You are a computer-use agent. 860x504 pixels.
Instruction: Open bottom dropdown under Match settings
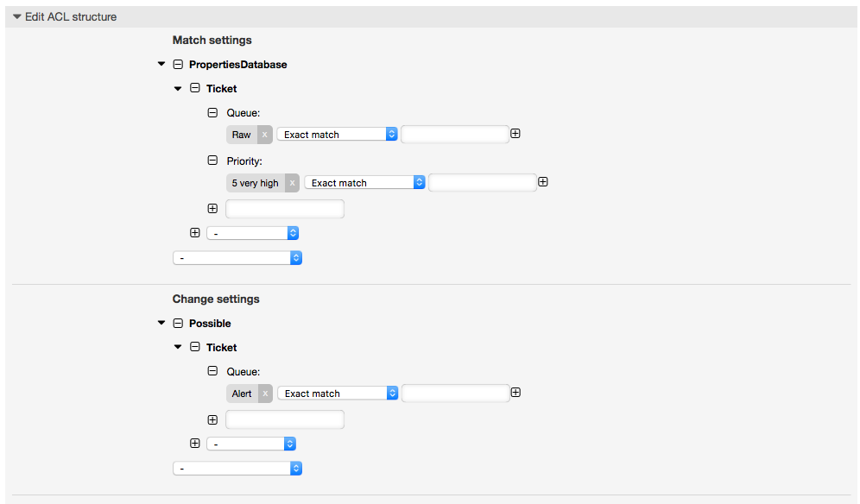237,258
